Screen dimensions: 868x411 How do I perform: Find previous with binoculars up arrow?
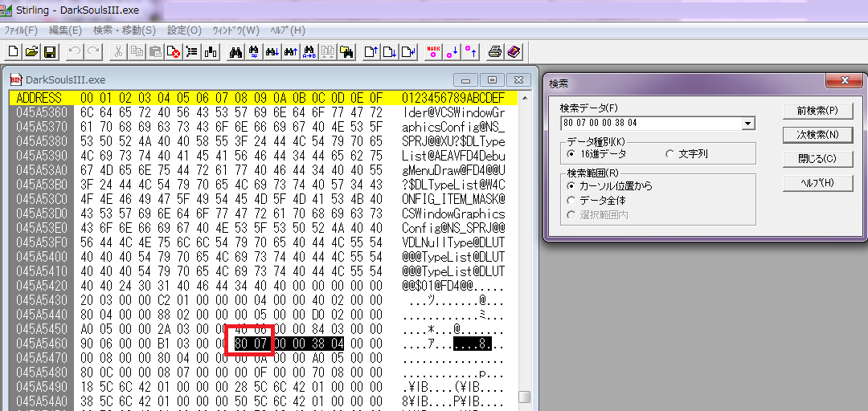pos(291,52)
